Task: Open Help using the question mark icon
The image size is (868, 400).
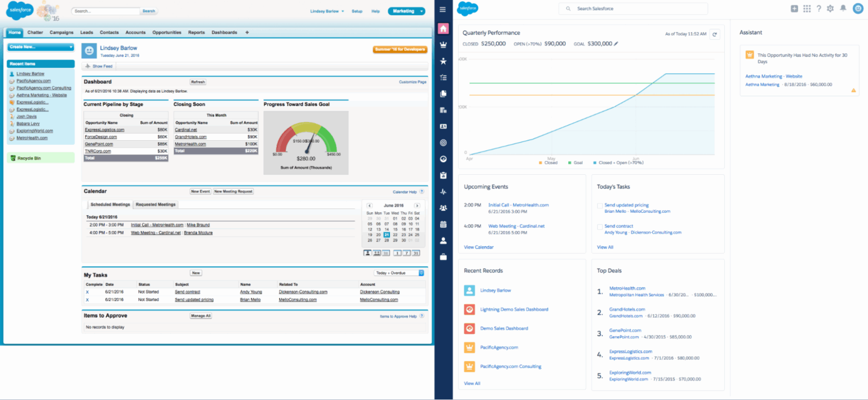Action: click(818, 9)
